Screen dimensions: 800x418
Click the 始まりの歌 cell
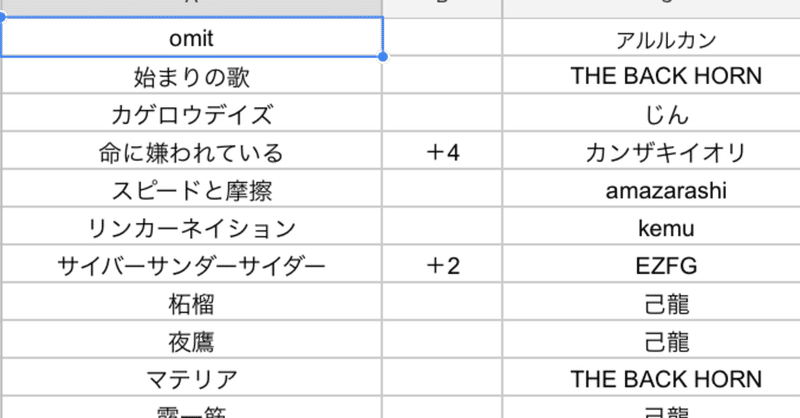[x=192, y=76]
